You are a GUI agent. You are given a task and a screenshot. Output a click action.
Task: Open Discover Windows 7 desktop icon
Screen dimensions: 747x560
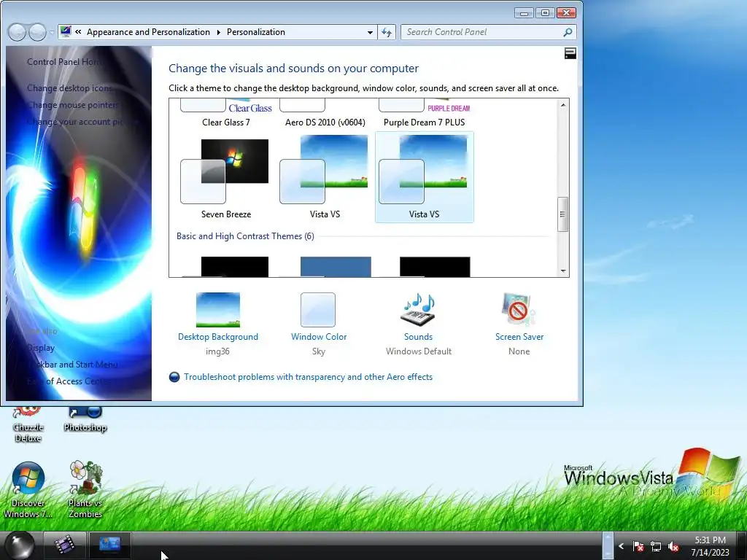pos(28,490)
